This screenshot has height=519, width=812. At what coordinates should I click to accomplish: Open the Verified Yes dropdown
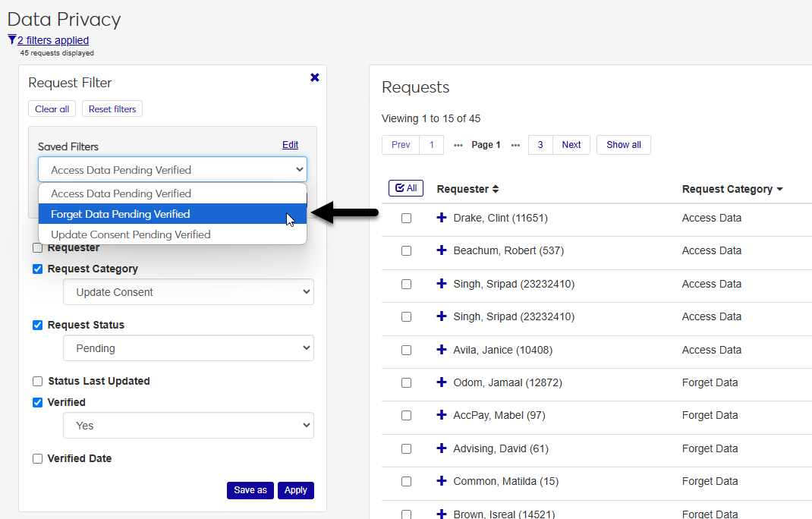click(188, 426)
